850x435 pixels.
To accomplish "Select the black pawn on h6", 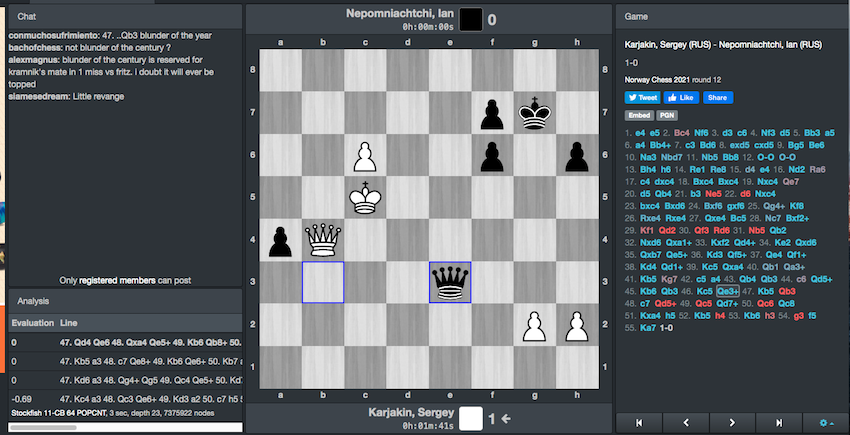I will click(x=577, y=155).
